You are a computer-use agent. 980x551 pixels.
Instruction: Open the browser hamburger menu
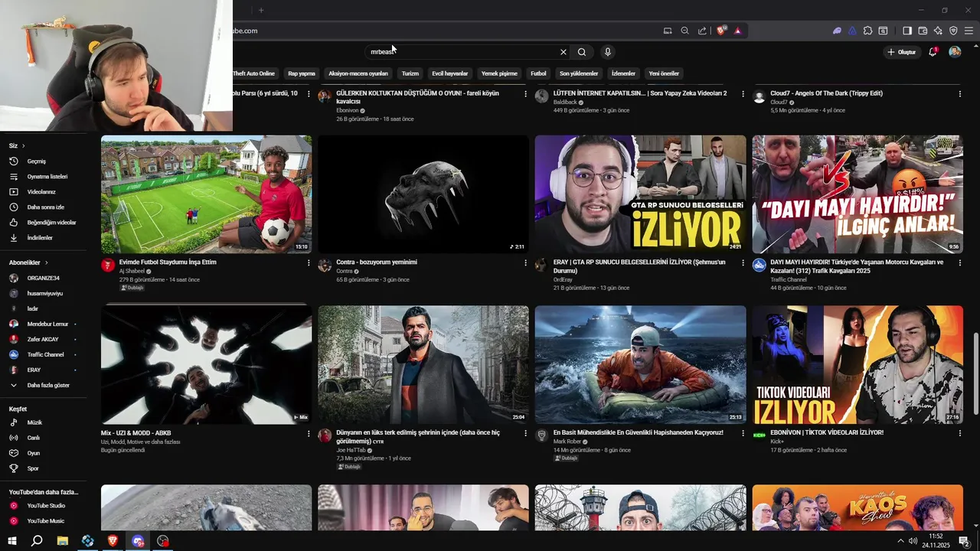[x=969, y=31]
